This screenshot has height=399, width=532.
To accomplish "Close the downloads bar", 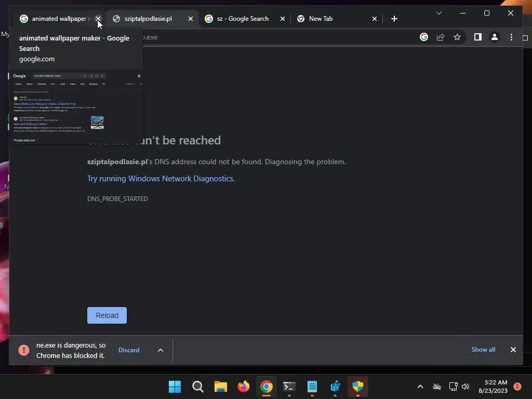I will (513, 350).
